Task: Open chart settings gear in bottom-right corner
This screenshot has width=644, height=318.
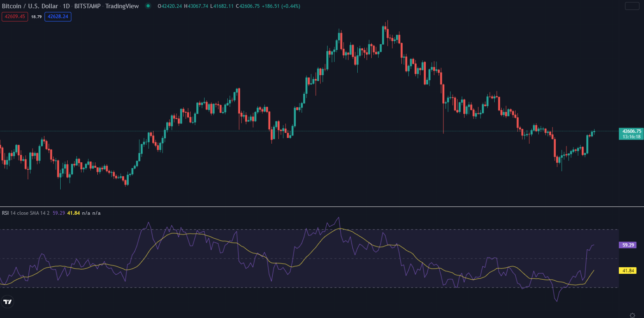Action: (x=632, y=315)
